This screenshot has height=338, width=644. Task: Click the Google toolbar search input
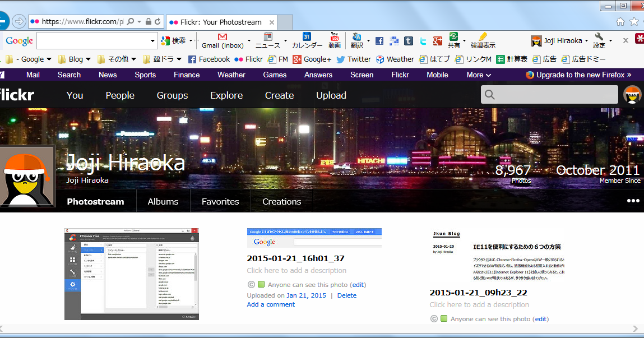93,41
